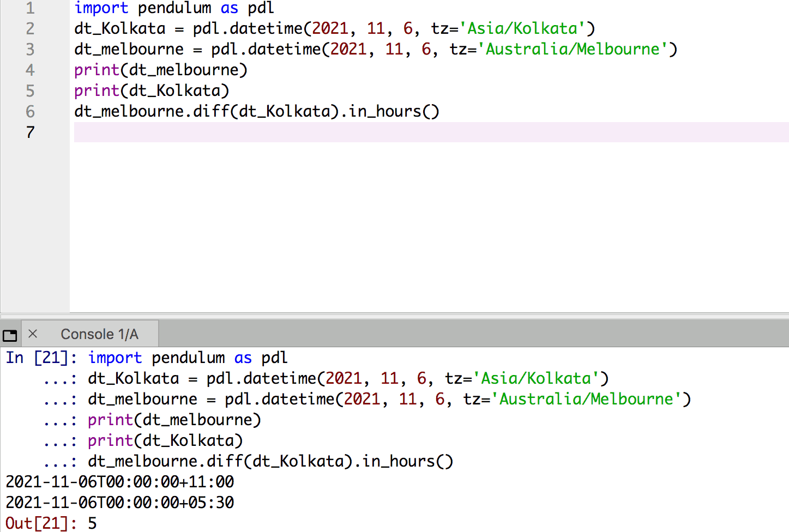Click line number 2 in the editor gutter
Viewport: 789px width, 532px height.
(x=31, y=28)
